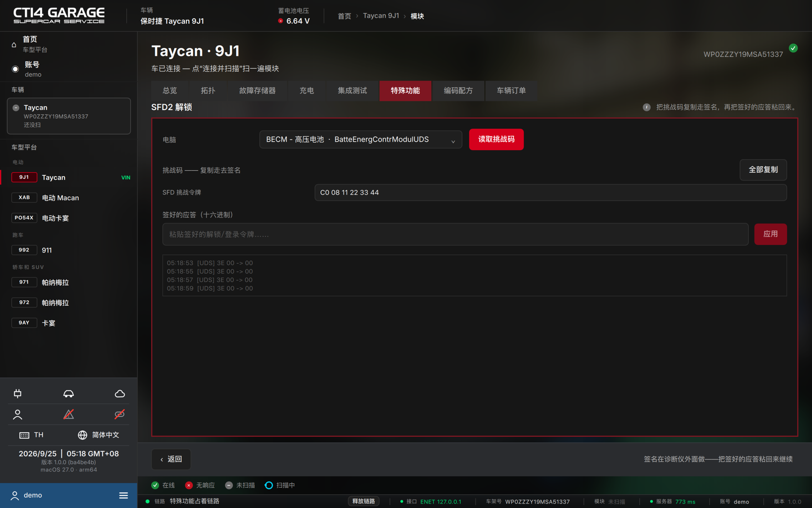The width and height of the screenshot is (812, 508).
Task: Go to 首页 in the sidebar
Action: 69,44
